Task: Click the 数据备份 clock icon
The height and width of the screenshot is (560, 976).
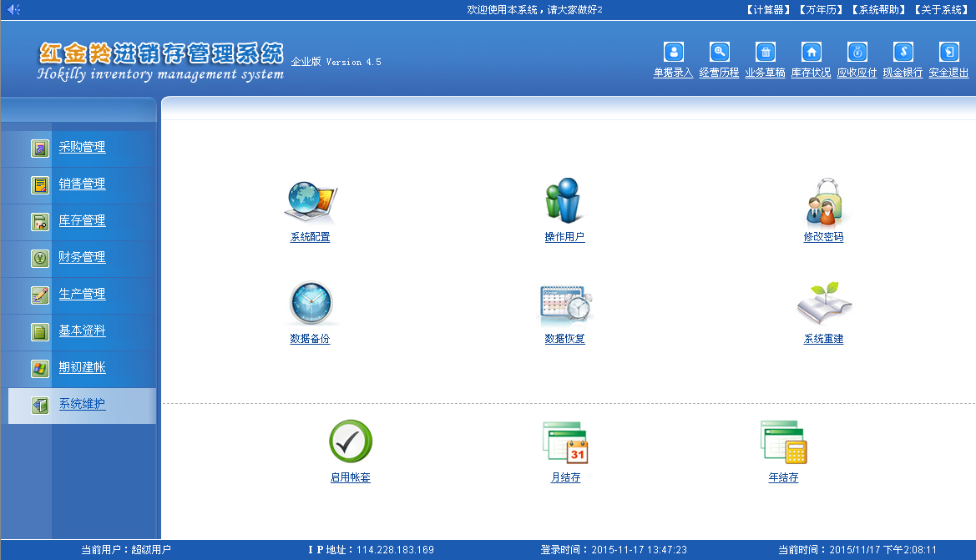Action: [311, 305]
